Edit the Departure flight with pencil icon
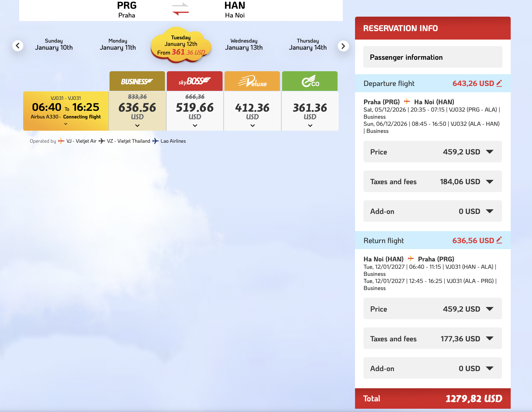 point(499,83)
